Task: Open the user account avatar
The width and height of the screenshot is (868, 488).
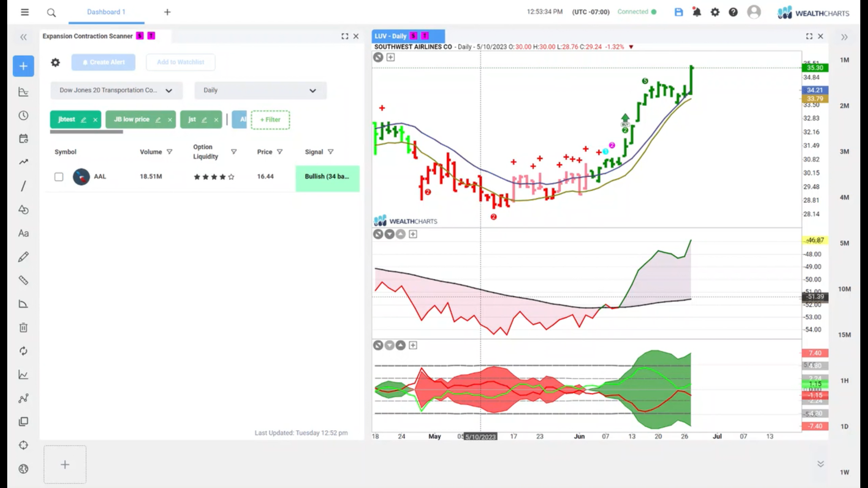Action: coord(754,12)
